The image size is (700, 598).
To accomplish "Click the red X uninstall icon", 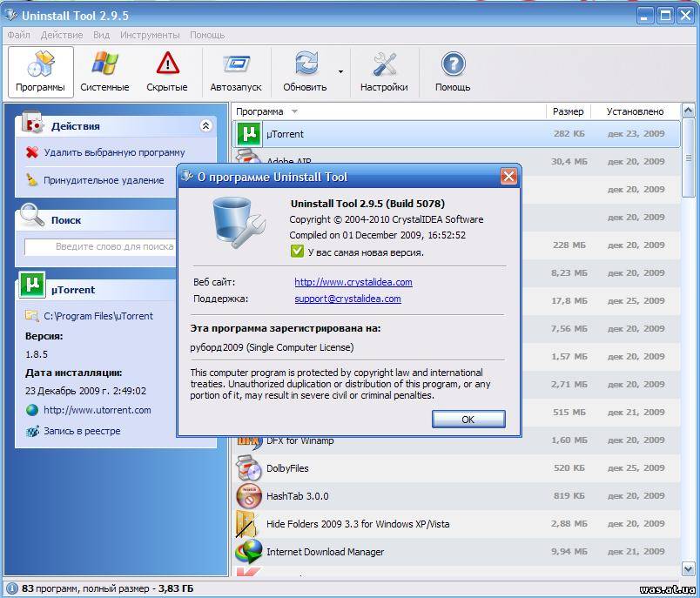I will pyautogui.click(x=32, y=152).
